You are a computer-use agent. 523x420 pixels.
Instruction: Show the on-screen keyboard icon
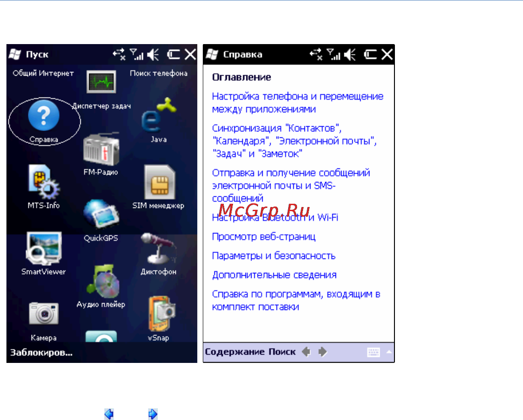point(373,352)
